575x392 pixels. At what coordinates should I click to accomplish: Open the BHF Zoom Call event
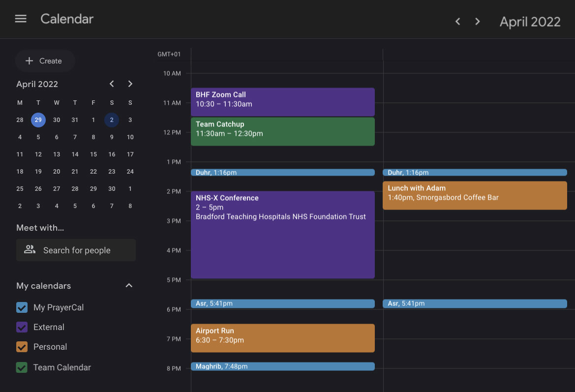point(282,101)
